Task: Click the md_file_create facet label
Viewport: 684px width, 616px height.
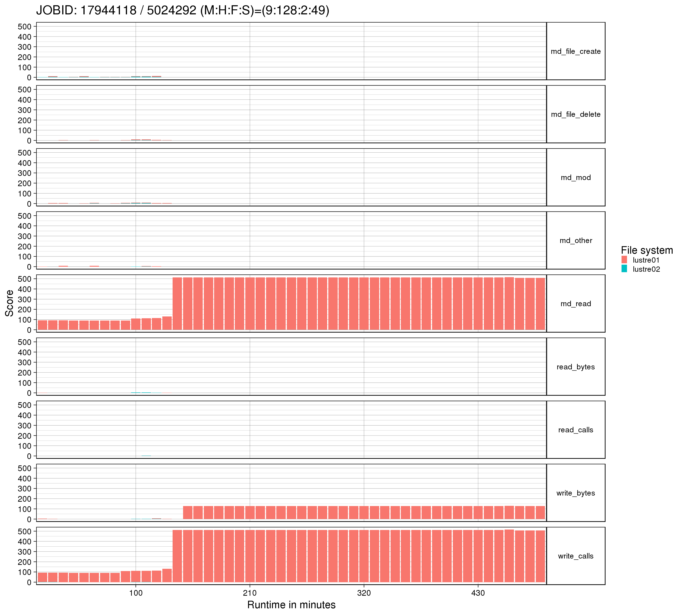Action: click(575, 51)
